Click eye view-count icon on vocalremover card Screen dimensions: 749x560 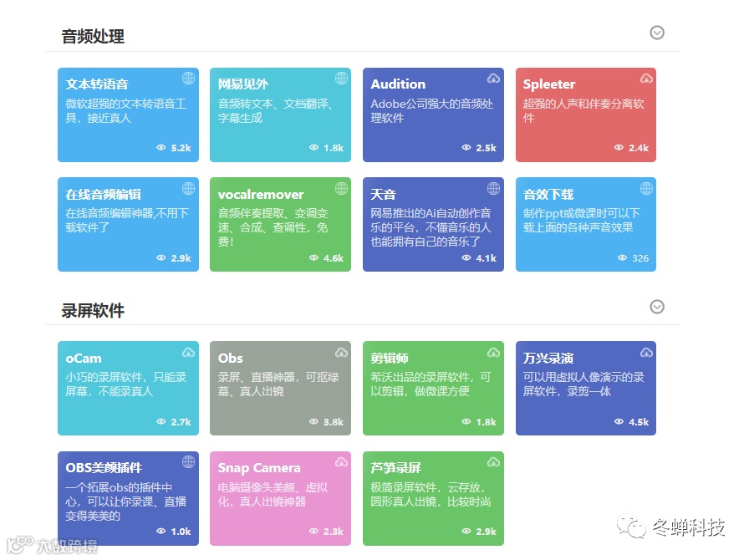coord(313,258)
